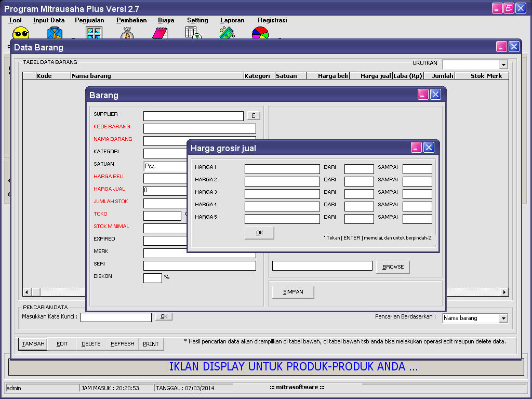Click the image path field beside BROWSE
The height and width of the screenshot is (399, 532).
[x=322, y=265]
